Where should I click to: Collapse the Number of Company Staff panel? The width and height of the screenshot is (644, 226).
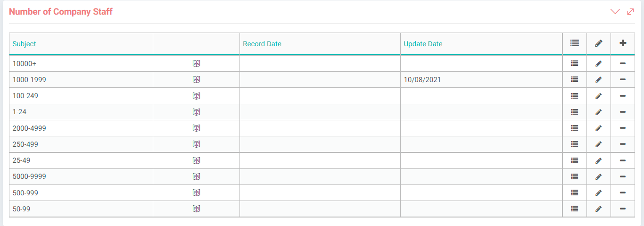615,11
